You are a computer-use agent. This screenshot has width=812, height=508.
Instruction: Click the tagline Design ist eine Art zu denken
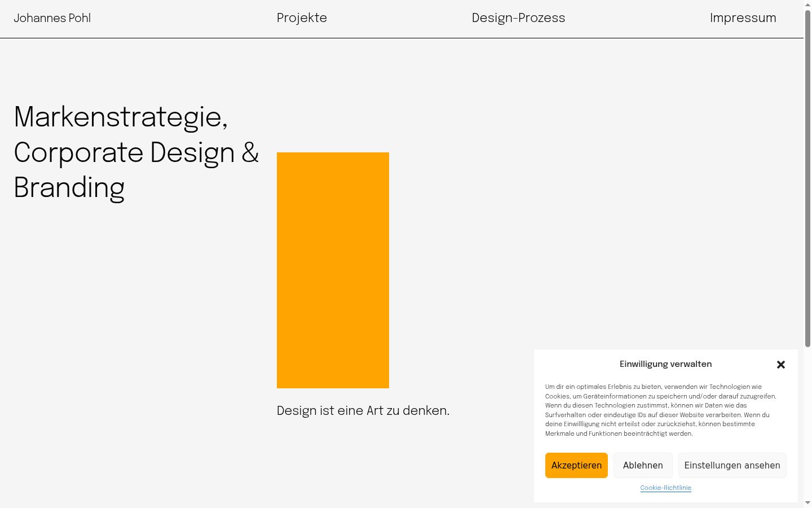363,411
